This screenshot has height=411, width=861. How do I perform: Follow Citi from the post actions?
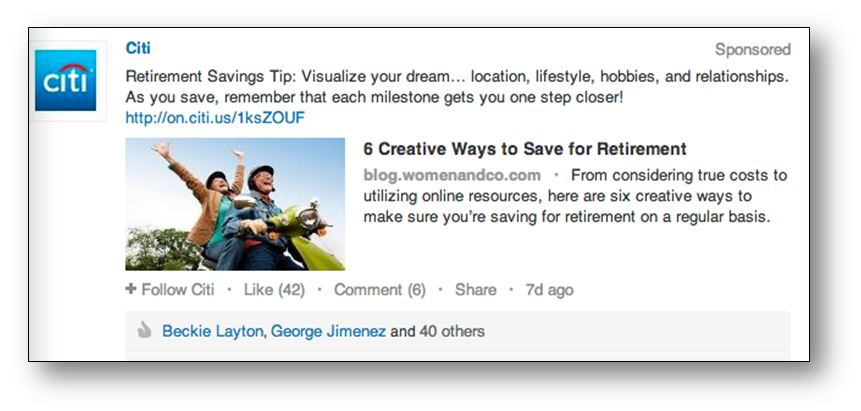pos(170,290)
